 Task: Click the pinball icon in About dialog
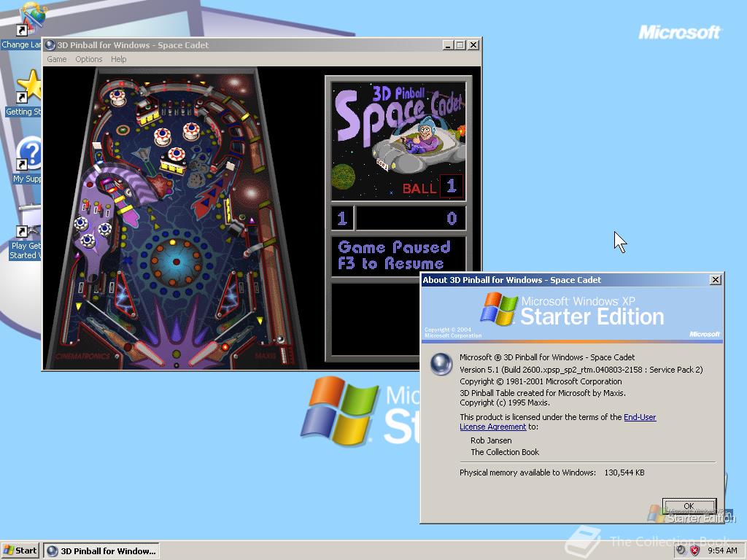(441, 365)
